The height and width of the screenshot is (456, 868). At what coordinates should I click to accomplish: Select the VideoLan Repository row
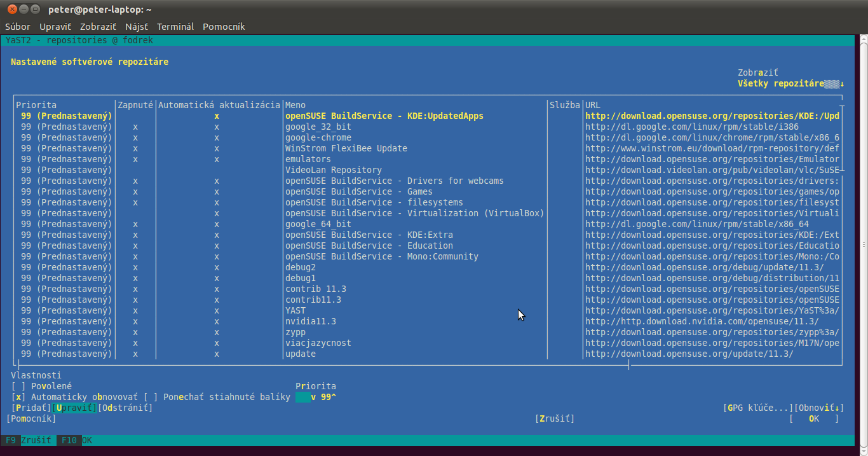428,170
